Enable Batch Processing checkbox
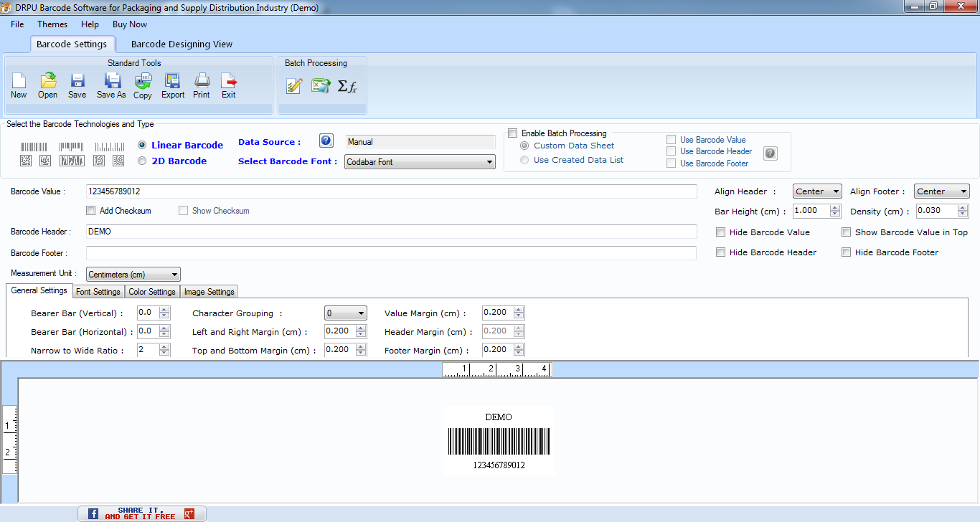The height and width of the screenshot is (522, 980). [512, 133]
